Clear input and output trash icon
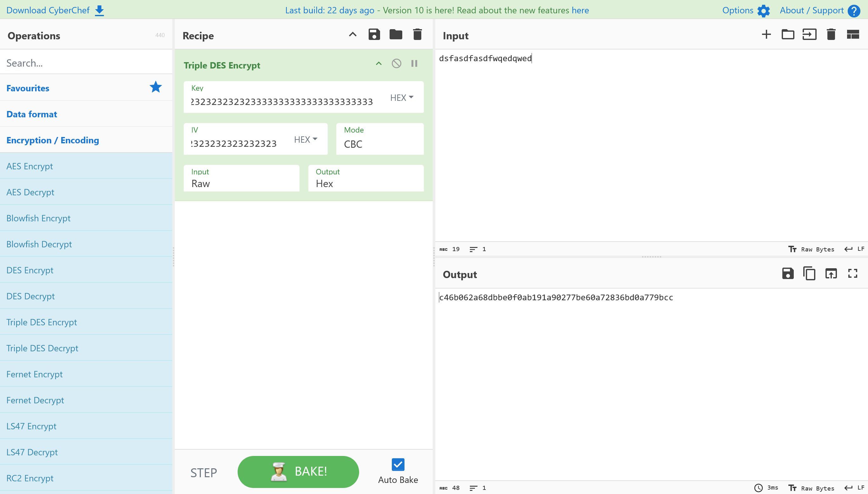868x494 pixels. tap(831, 34)
